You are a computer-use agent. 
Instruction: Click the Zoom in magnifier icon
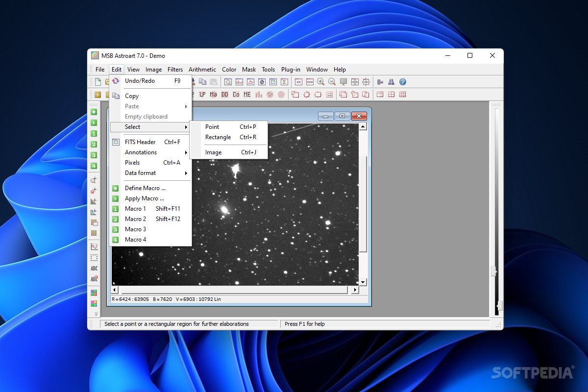pos(321,82)
